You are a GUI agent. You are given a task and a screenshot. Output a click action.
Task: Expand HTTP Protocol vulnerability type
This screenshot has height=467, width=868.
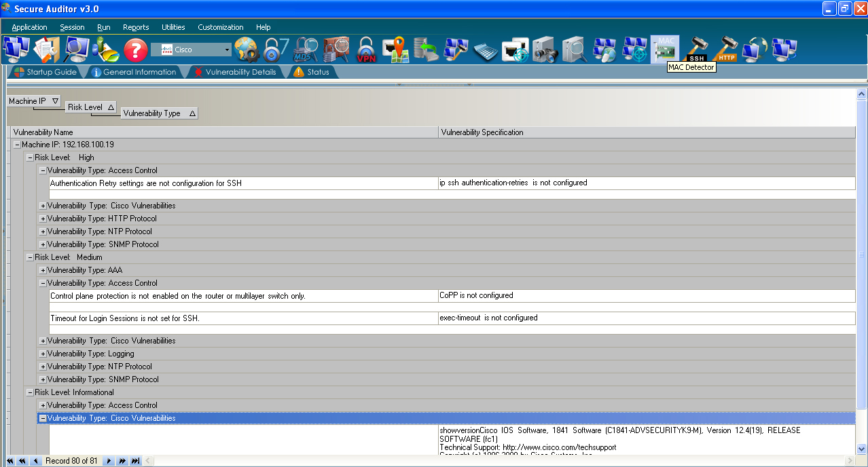(x=43, y=219)
